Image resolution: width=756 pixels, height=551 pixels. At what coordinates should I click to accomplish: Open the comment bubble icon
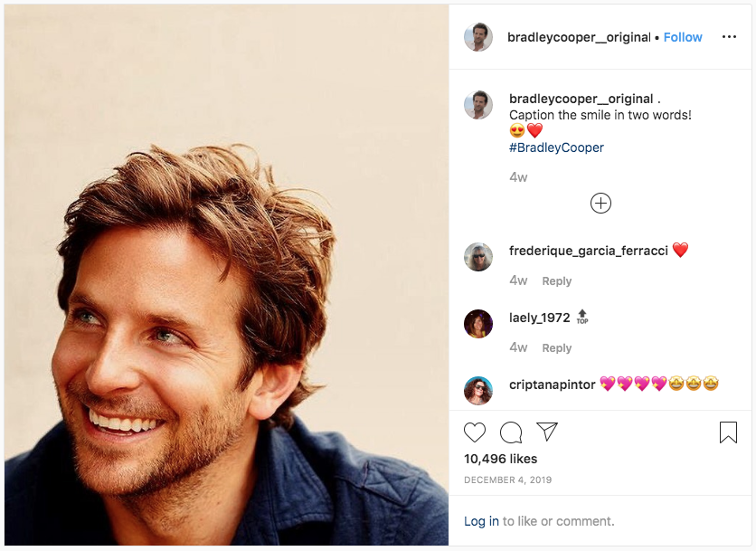point(511,432)
